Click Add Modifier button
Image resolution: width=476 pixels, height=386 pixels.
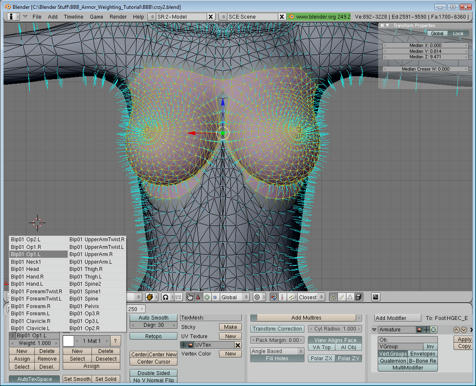[397, 318]
